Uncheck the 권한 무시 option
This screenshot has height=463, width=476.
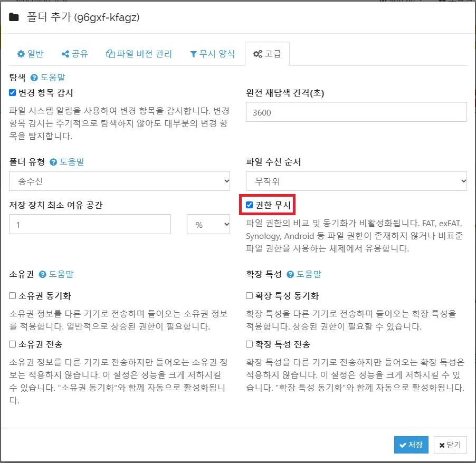[249, 205]
